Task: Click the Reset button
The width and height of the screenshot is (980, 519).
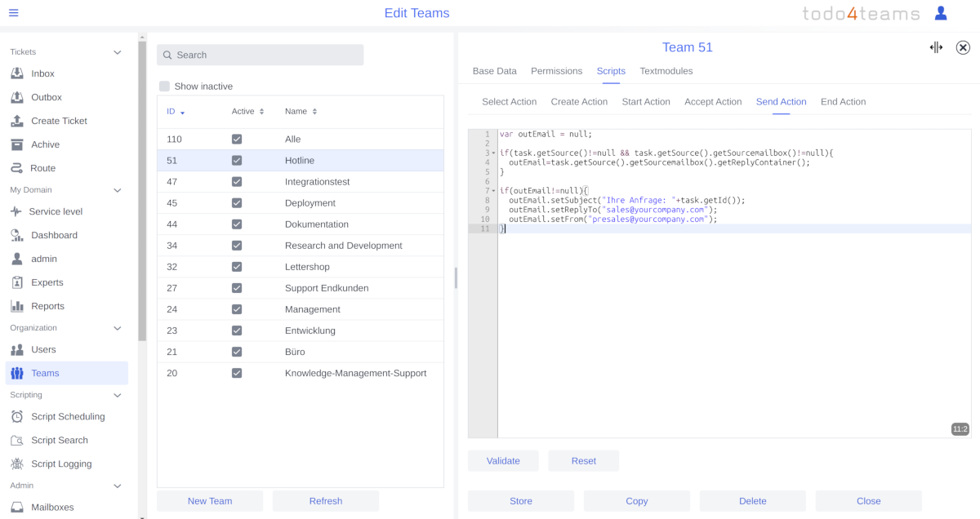Action: point(584,461)
